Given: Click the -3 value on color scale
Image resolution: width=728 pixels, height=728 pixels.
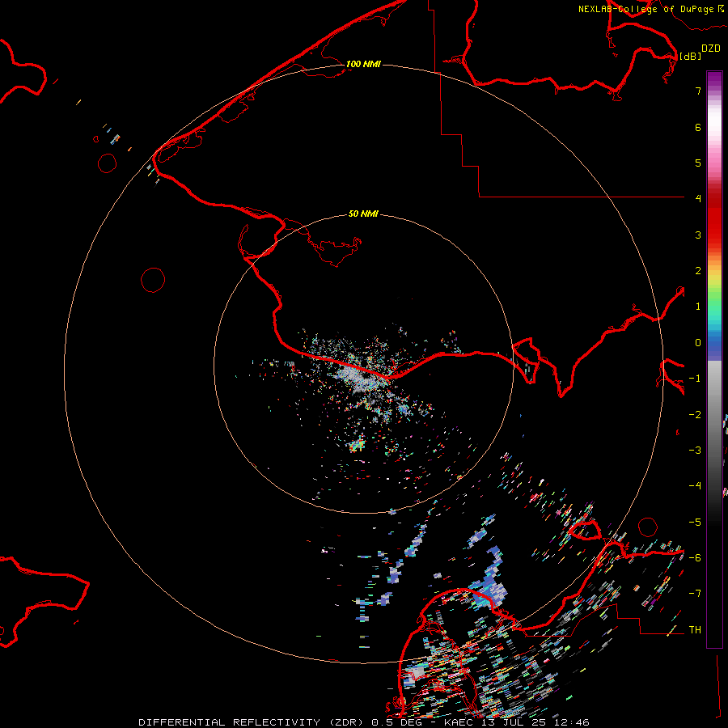Looking at the screenshot, I should click(695, 451).
